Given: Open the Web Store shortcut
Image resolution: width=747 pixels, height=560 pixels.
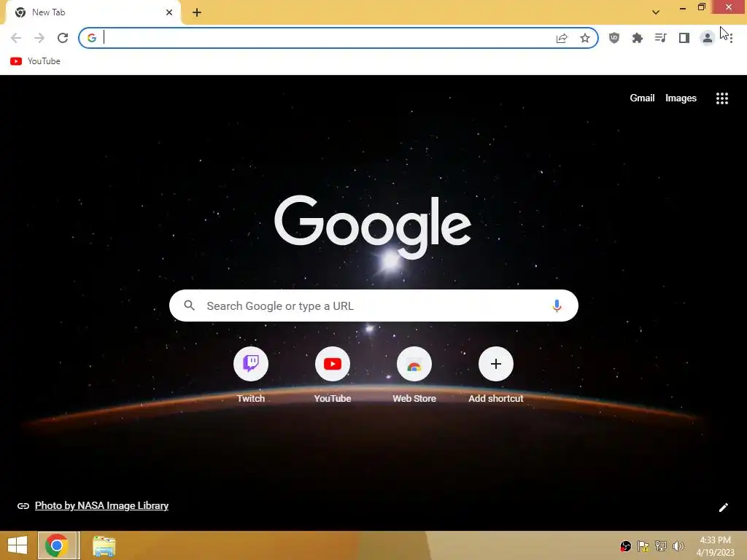Looking at the screenshot, I should (x=414, y=376).
